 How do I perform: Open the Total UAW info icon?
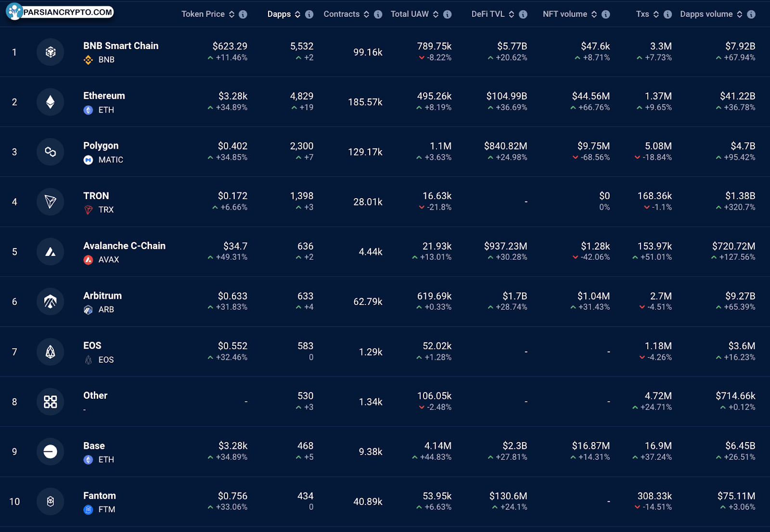click(448, 14)
